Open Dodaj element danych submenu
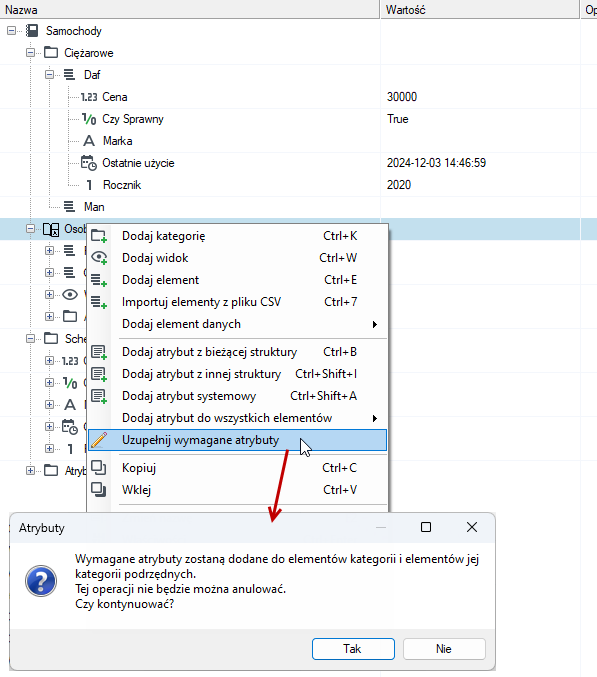 [x=237, y=324]
